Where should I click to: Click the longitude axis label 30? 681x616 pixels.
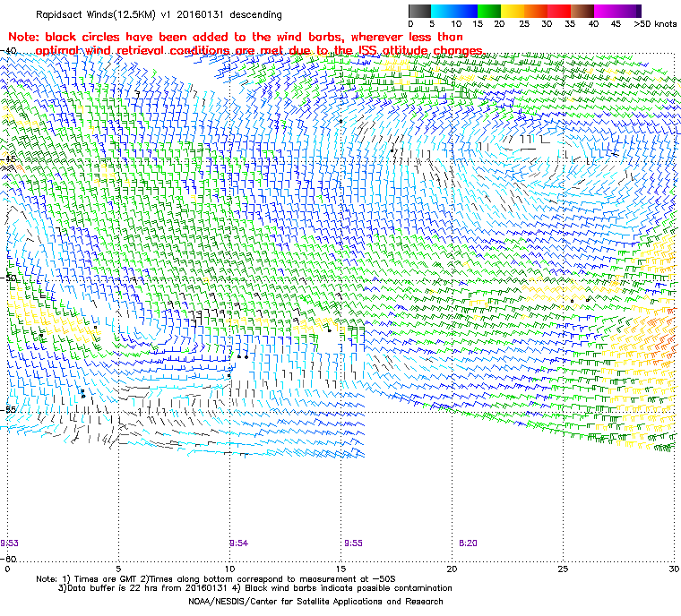tap(674, 569)
